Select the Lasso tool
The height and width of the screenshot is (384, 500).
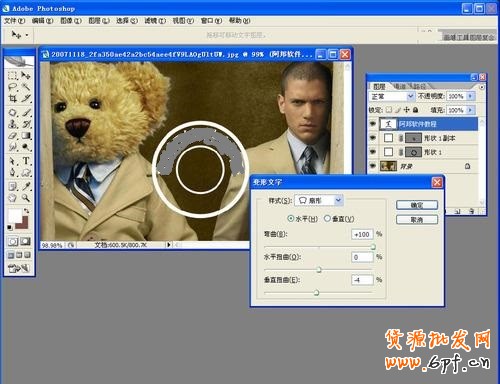[x=13, y=87]
